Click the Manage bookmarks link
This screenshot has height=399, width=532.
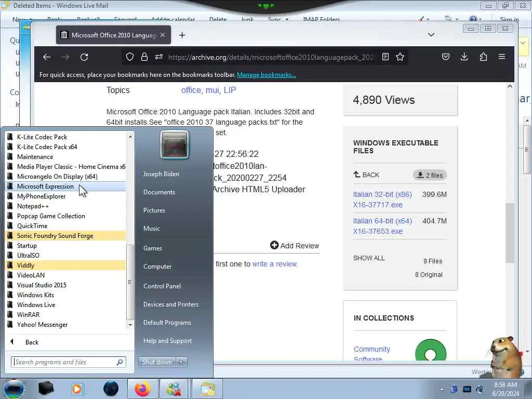(x=267, y=75)
